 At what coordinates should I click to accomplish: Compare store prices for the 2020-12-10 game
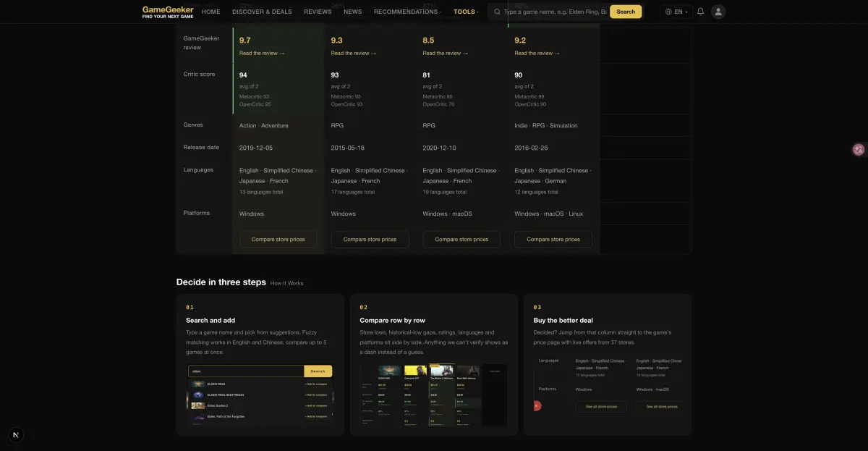(461, 239)
